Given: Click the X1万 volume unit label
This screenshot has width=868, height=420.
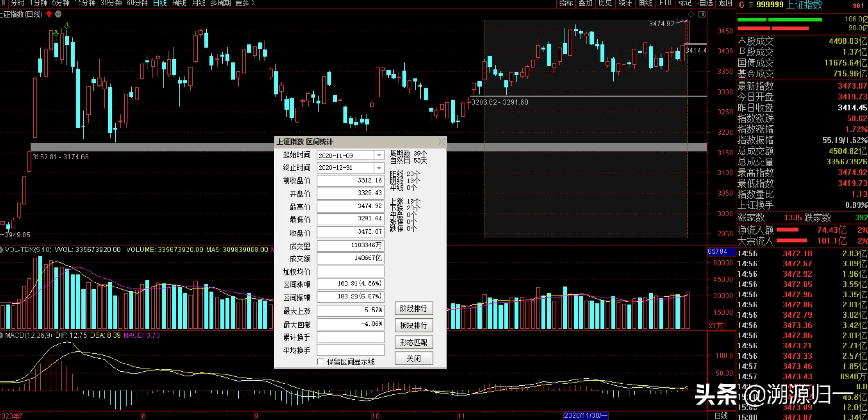Looking at the screenshot, I should pos(716,326).
